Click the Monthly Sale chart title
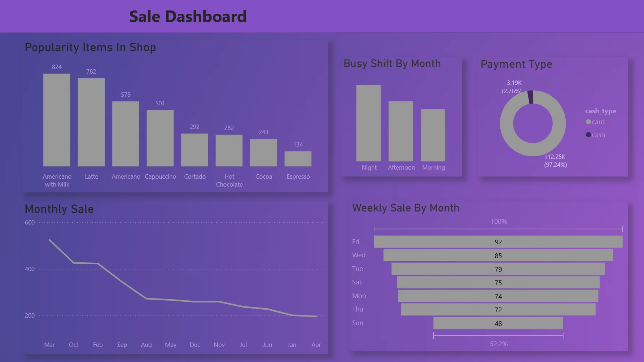This screenshot has height=362, width=644. point(59,209)
